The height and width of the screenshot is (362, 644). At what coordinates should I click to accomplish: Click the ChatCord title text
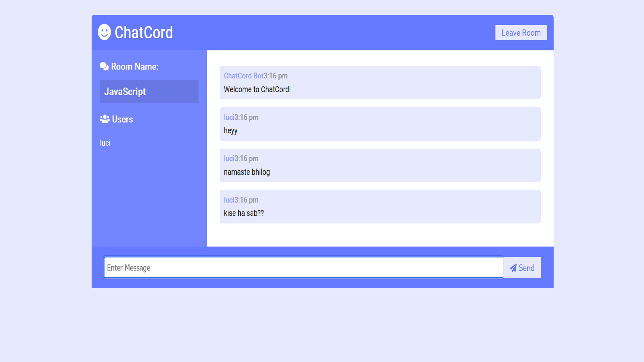coord(144,33)
